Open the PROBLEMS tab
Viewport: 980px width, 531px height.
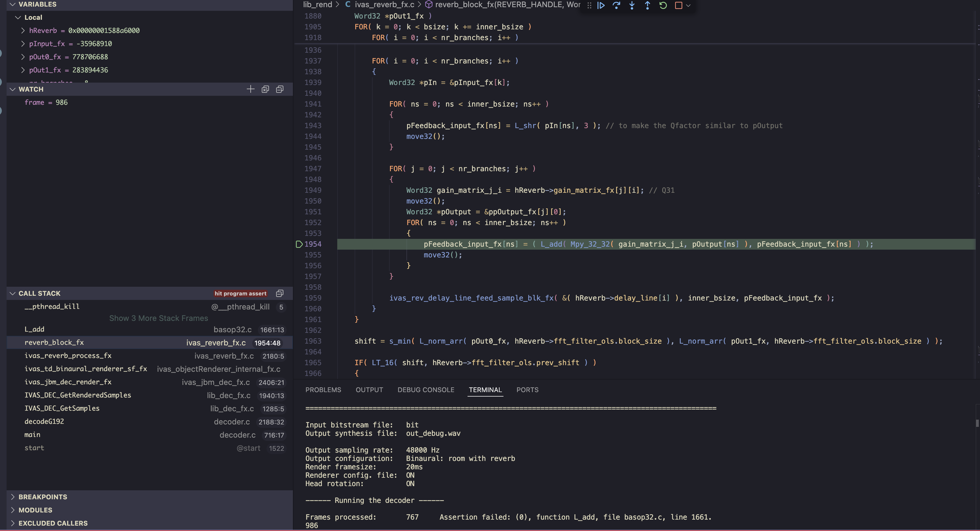[323, 390]
